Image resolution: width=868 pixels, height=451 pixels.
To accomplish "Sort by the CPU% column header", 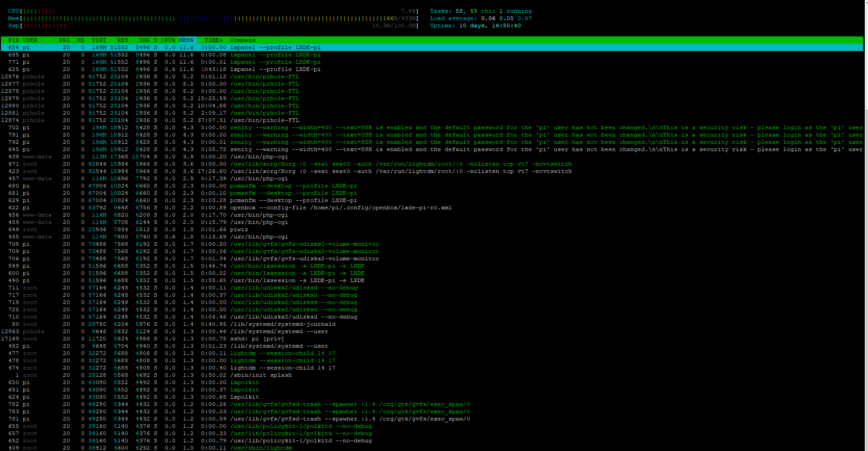I will pos(168,40).
